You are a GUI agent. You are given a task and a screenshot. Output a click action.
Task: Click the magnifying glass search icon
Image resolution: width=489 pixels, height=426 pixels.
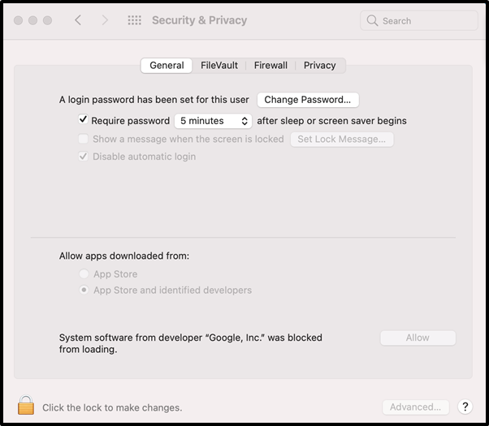click(x=372, y=21)
